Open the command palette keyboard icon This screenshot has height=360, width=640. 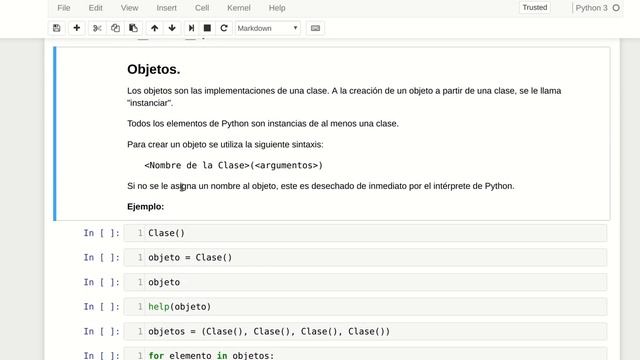tap(315, 28)
